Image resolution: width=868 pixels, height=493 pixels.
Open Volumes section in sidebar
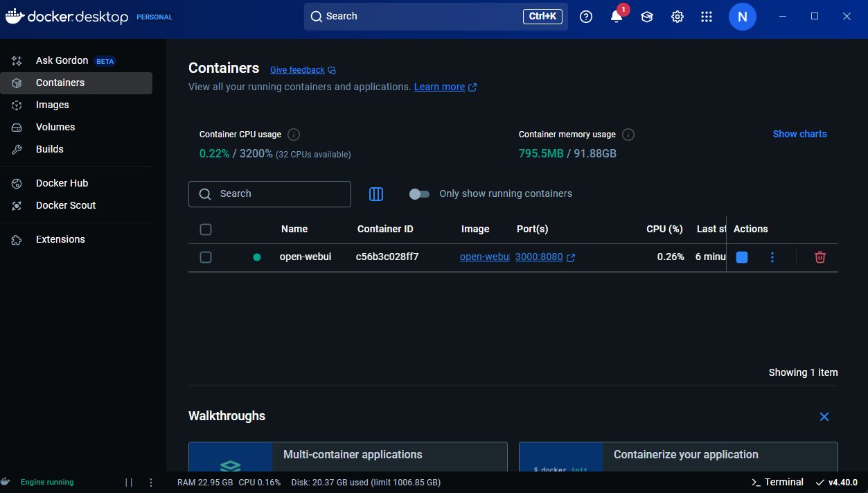click(x=55, y=127)
